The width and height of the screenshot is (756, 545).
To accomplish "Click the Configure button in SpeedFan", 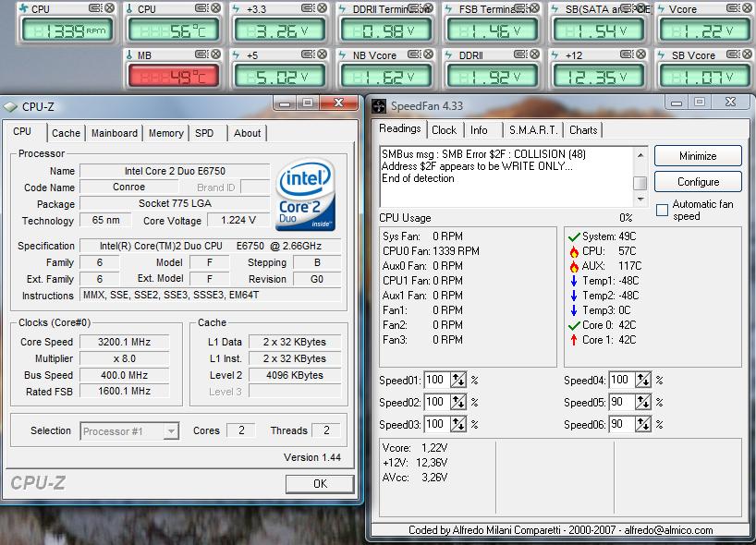I will [698, 182].
